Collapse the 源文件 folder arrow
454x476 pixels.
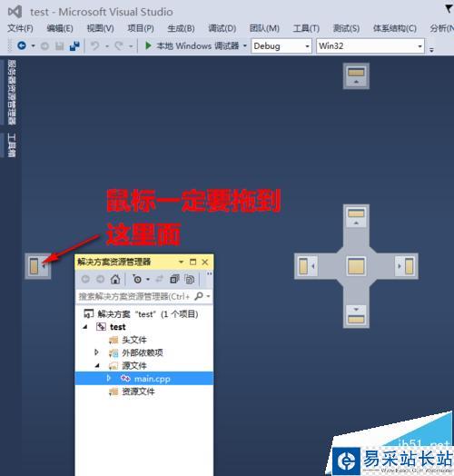97,365
